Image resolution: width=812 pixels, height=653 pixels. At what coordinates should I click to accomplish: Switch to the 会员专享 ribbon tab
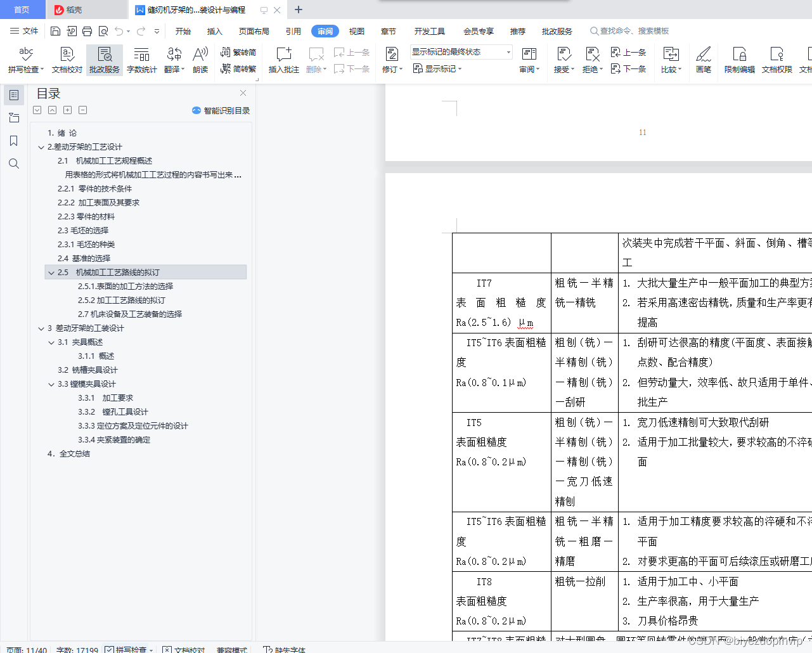coord(479,31)
